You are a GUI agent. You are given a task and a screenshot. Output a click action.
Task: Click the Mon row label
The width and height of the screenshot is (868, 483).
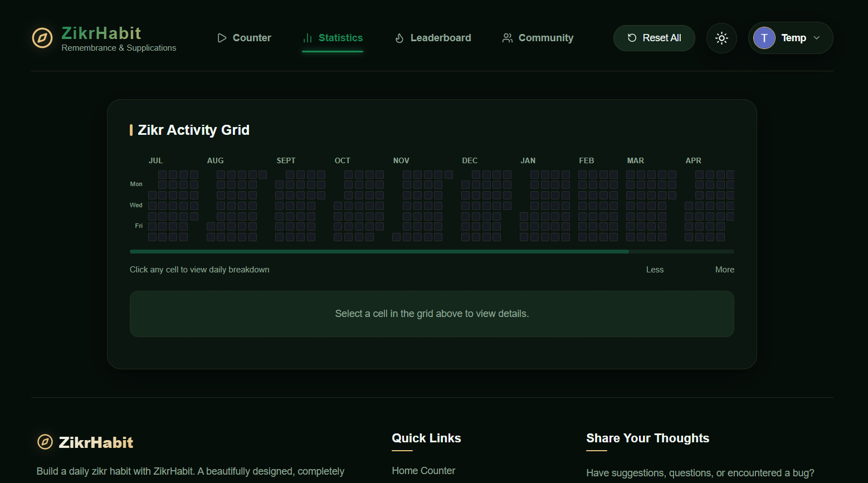point(136,184)
